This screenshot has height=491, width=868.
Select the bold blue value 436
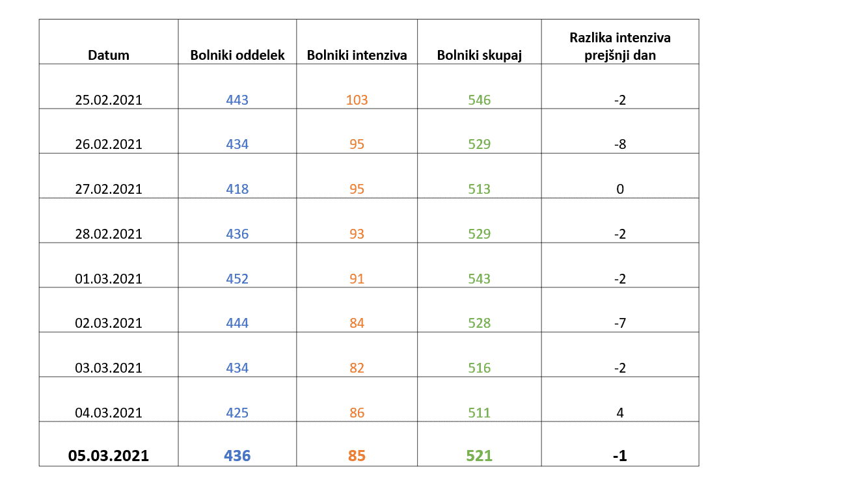[237, 456]
